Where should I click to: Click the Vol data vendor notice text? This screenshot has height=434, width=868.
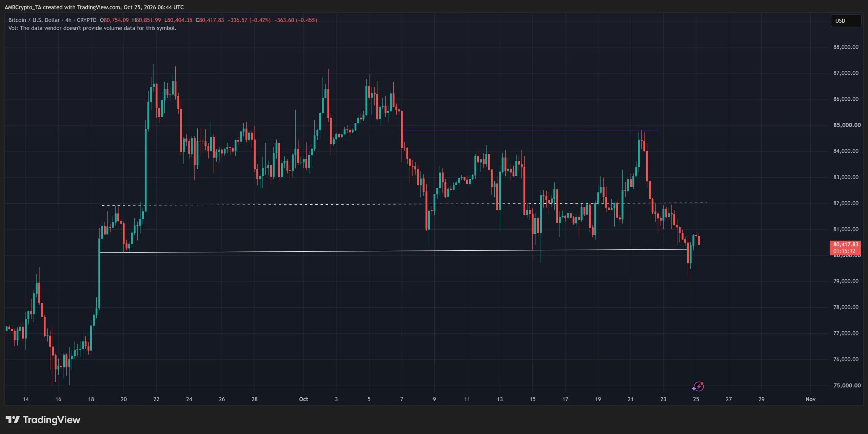[x=92, y=28]
